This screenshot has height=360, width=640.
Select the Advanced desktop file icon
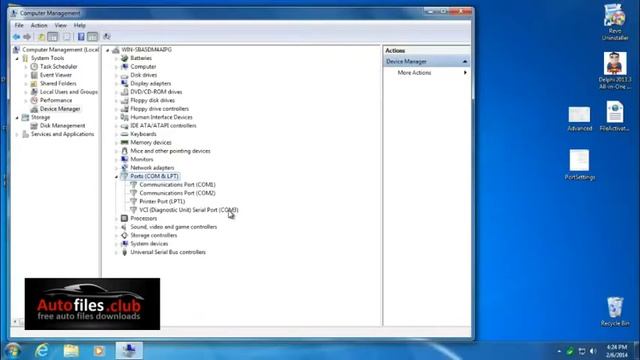point(579,119)
